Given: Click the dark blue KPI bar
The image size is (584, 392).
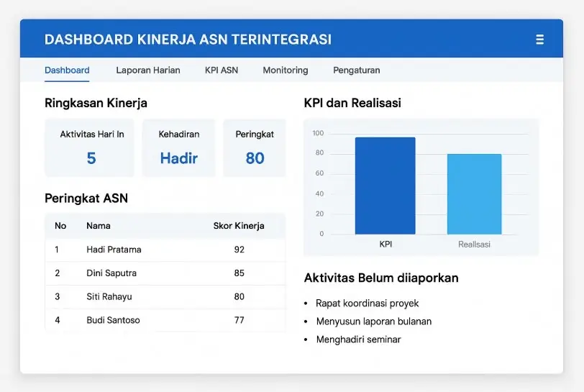Looking at the screenshot, I should click(385, 186).
